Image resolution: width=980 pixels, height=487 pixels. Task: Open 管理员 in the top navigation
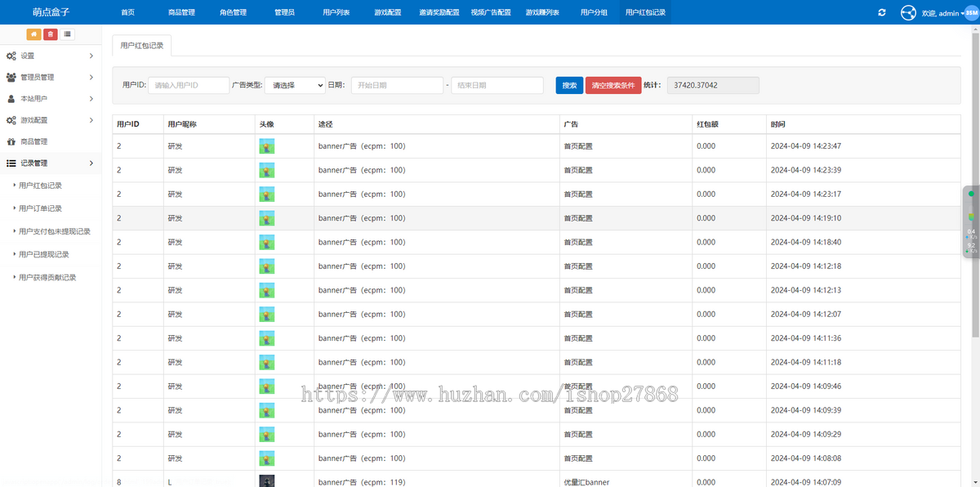(284, 12)
